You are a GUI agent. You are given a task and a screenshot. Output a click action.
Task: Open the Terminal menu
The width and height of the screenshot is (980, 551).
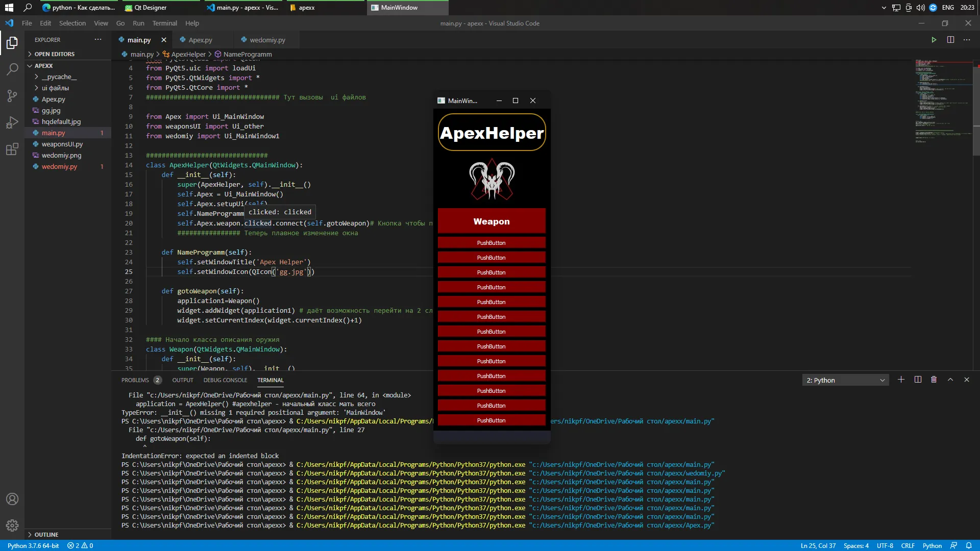tap(164, 23)
